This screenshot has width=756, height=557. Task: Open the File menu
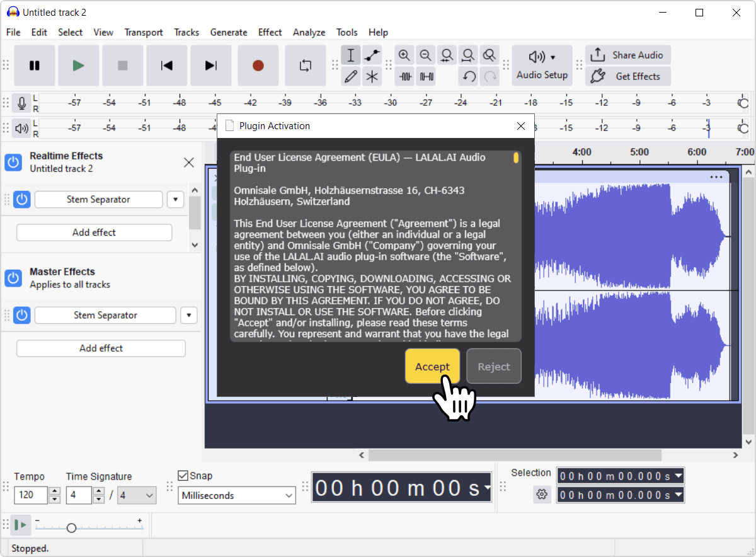(13, 32)
